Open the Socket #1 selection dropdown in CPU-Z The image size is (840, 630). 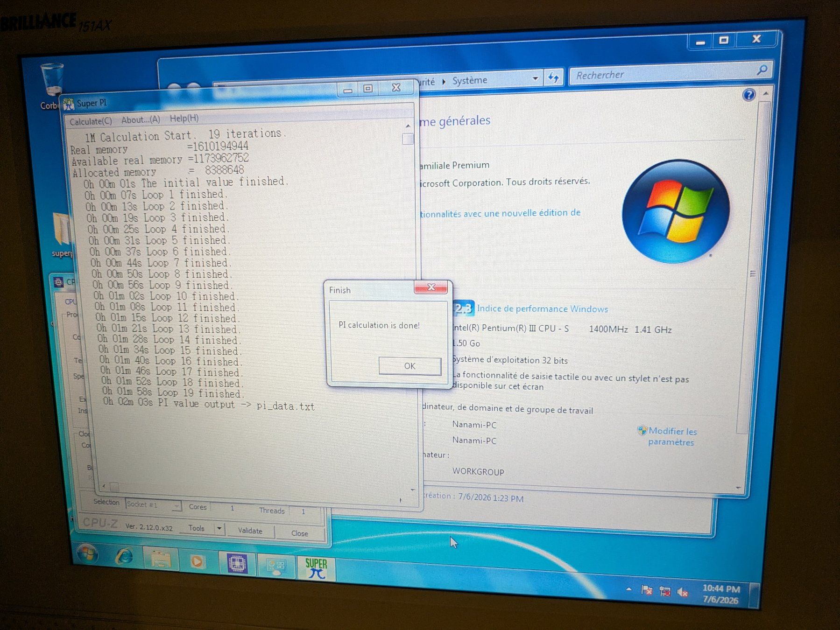click(154, 504)
